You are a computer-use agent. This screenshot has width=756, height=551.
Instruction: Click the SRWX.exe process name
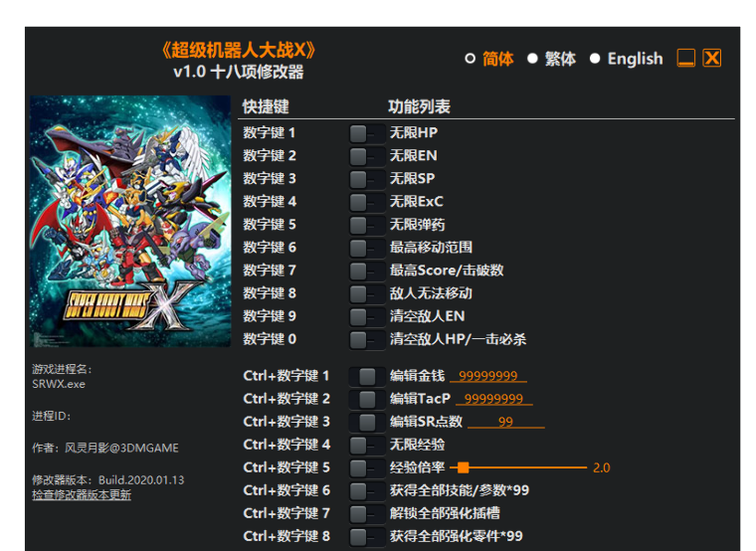pos(59,384)
